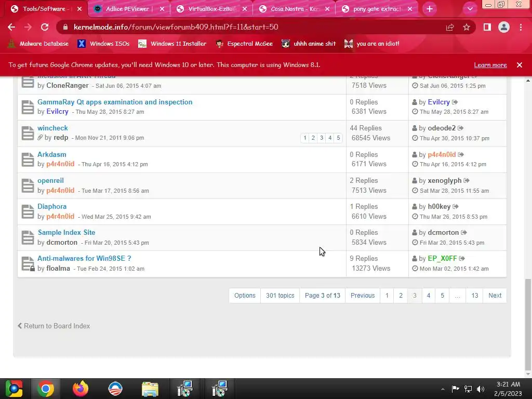The width and height of the screenshot is (532, 399).
Task: Open the tab search dropdown arrow
Action: pos(470,9)
